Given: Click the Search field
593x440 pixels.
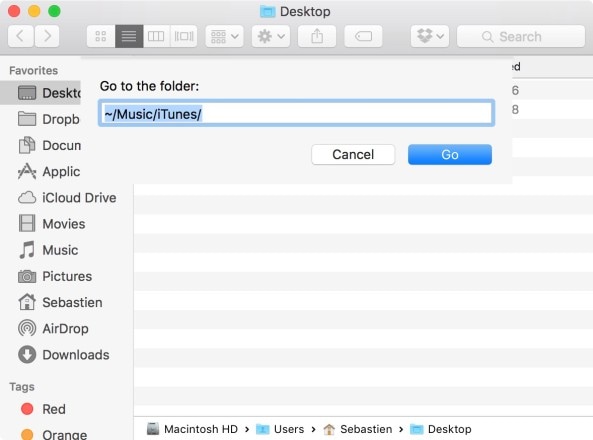Looking at the screenshot, I should click(521, 36).
